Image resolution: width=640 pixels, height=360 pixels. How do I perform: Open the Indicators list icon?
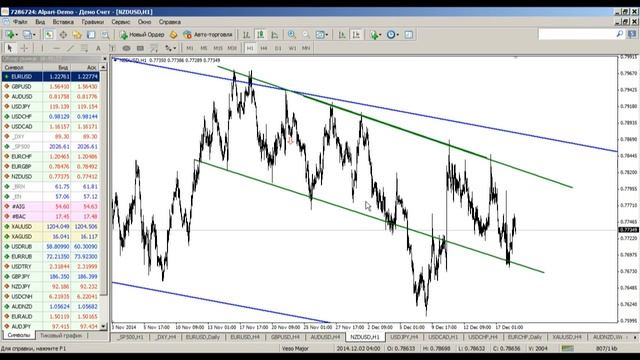click(x=373, y=35)
